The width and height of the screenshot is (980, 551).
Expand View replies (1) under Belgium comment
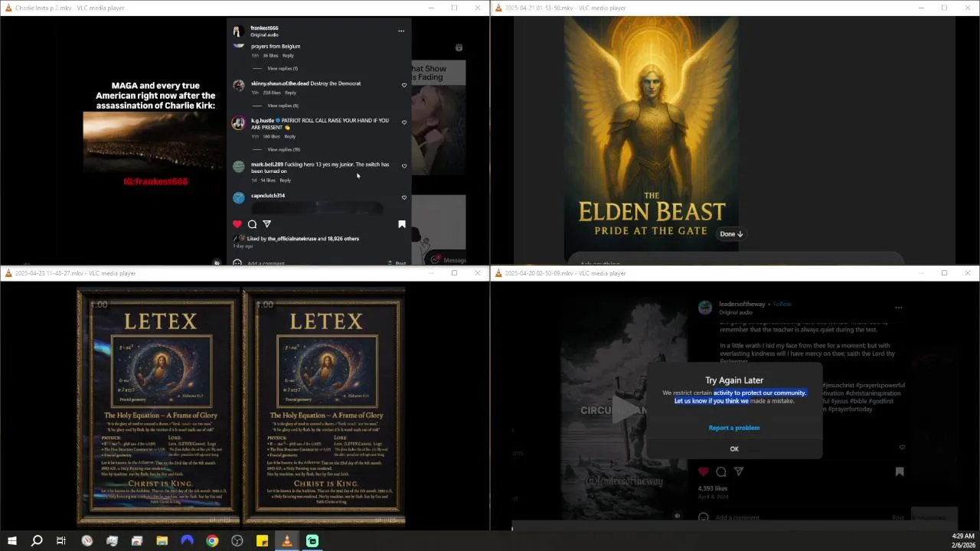[283, 69]
